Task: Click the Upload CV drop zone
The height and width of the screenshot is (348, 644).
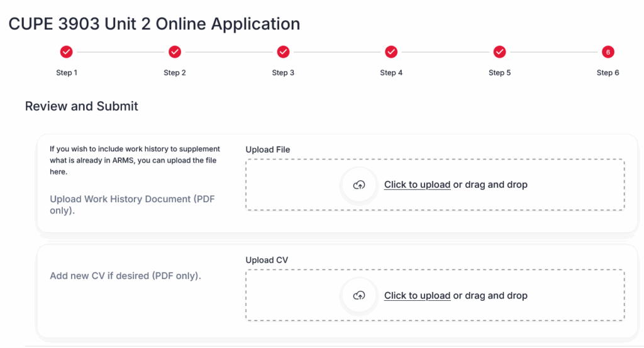Action: pos(435,295)
